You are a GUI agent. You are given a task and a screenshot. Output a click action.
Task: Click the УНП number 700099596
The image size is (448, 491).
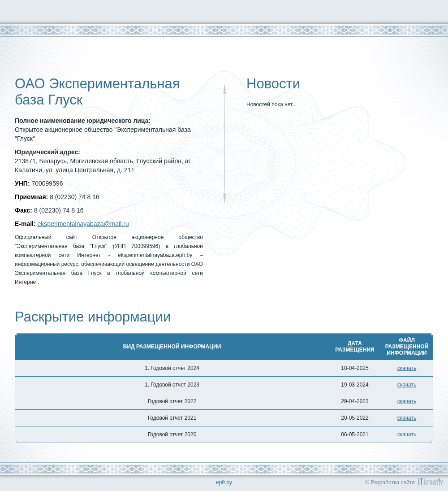click(47, 183)
